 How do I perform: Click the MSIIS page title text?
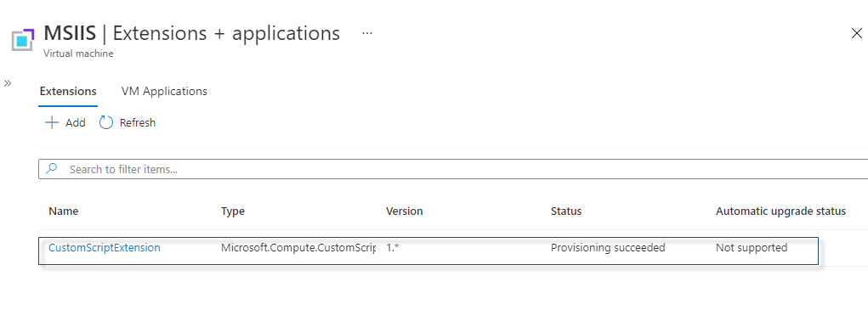tap(71, 33)
